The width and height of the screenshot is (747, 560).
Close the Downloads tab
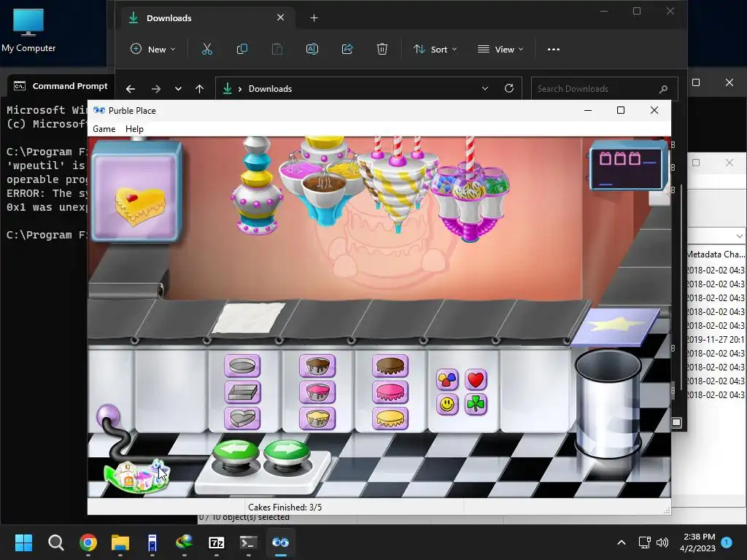click(x=281, y=17)
